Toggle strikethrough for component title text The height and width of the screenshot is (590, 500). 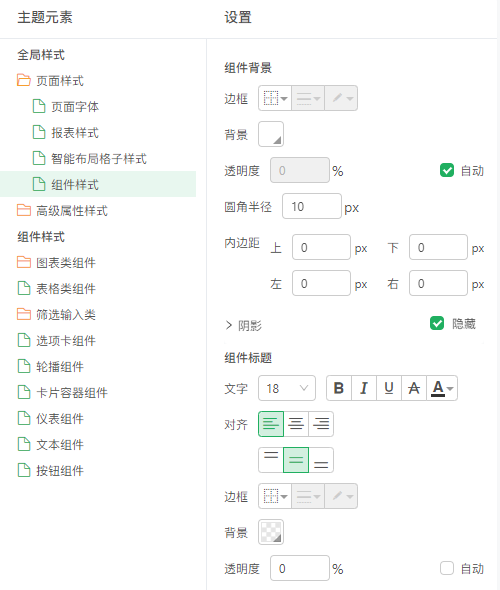tap(414, 388)
